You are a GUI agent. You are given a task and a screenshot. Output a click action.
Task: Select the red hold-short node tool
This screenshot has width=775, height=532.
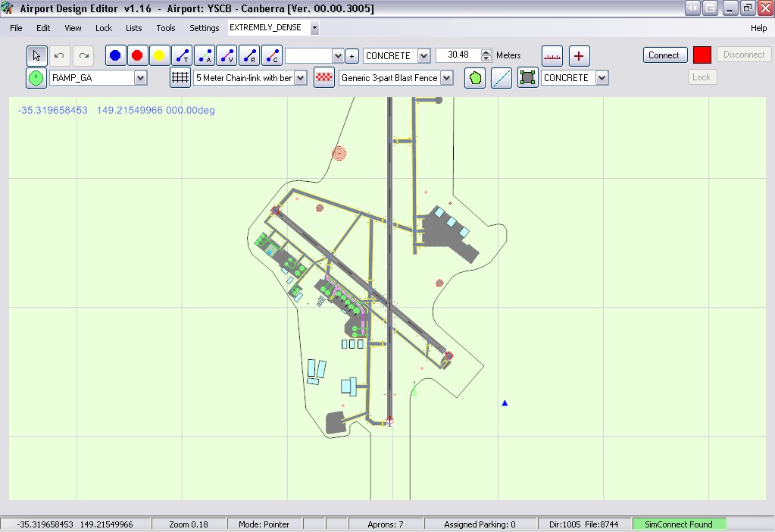[137, 55]
